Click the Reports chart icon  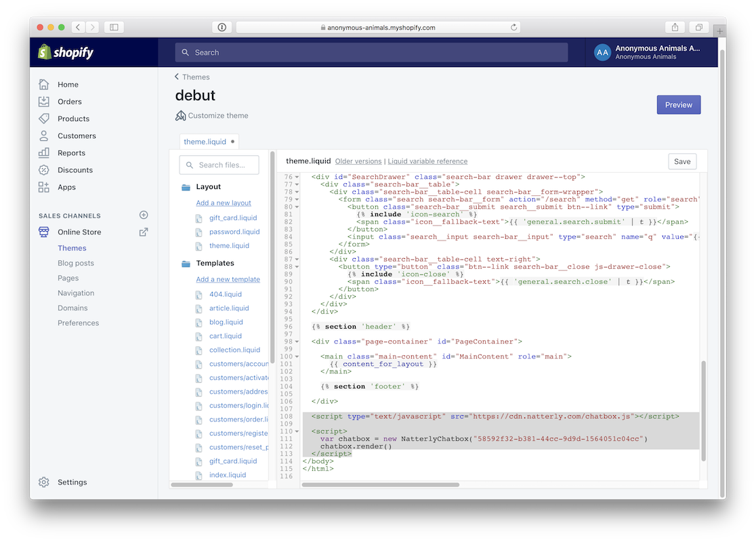pos(44,153)
